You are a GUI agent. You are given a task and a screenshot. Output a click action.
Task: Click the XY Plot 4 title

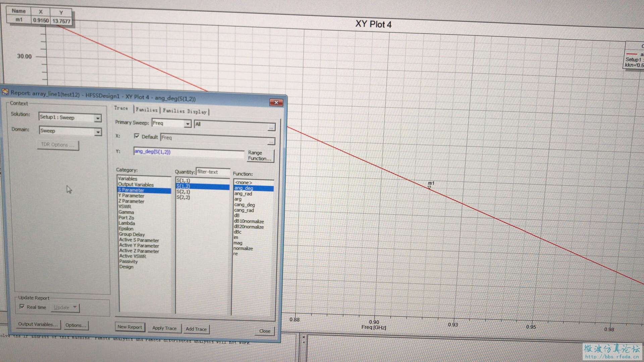[373, 24]
